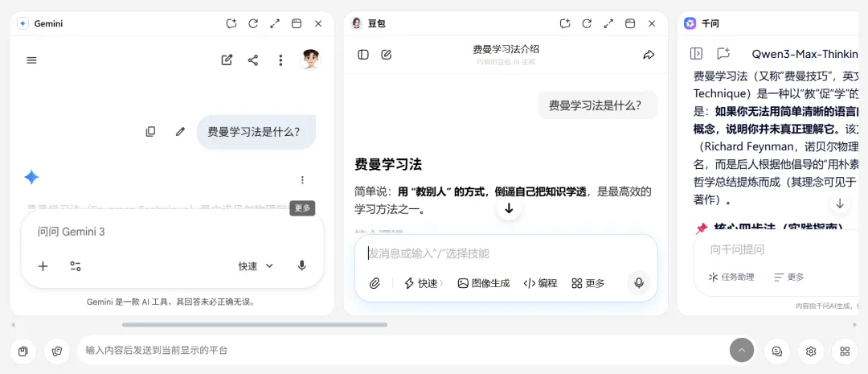Open bottom bar history copy icon
The image size is (868, 374).
point(57,351)
